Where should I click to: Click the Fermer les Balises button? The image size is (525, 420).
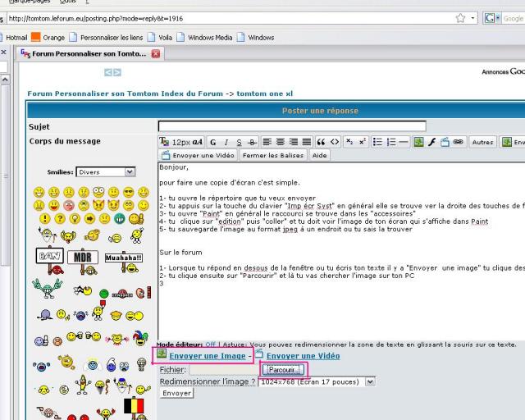point(273,155)
